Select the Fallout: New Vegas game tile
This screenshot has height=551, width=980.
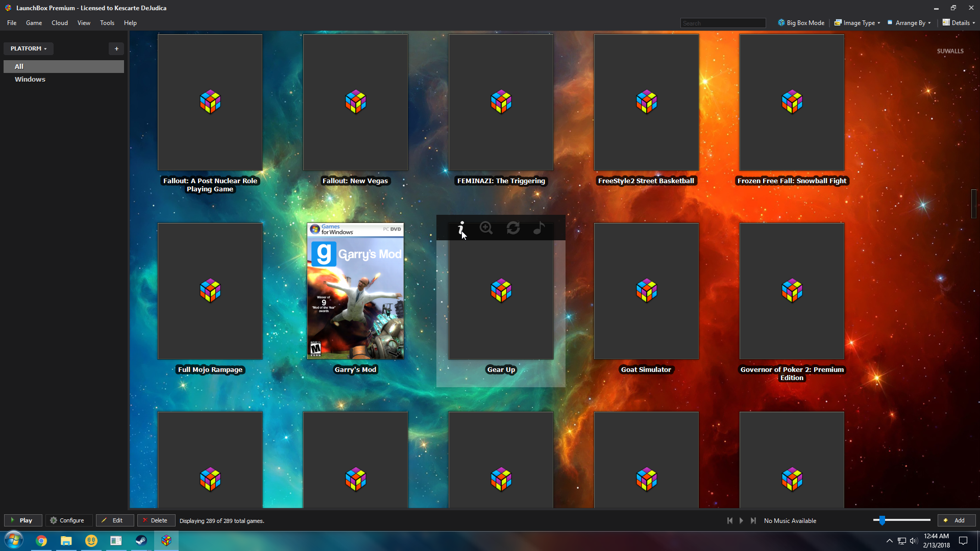(355, 102)
